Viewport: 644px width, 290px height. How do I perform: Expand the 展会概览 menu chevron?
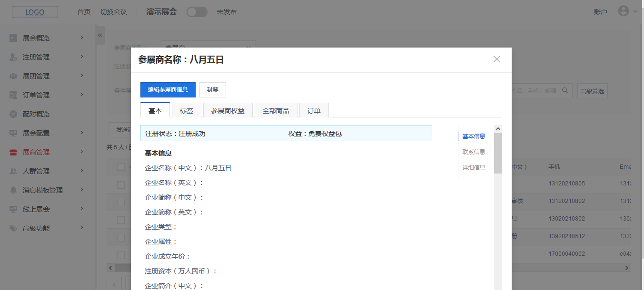pyautogui.click(x=82, y=38)
